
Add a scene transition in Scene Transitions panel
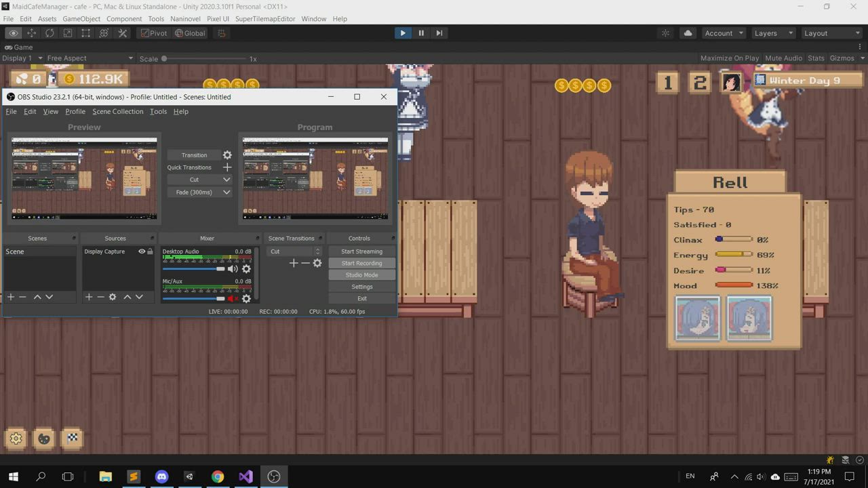[294, 263]
